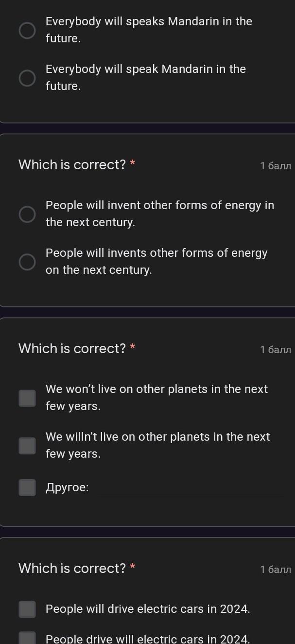Click '1 балл' beside electric cars question
Image resolution: width=295 pixels, height=644 pixels.
point(276,570)
